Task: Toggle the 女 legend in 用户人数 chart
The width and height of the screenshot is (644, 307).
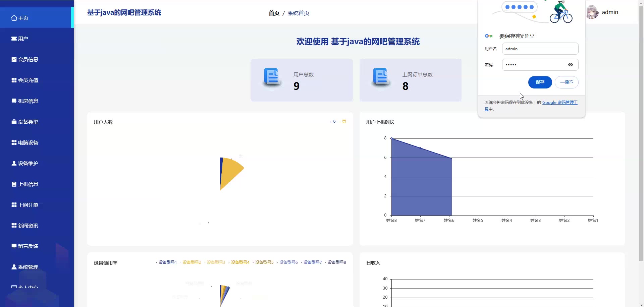Action: pos(334,122)
